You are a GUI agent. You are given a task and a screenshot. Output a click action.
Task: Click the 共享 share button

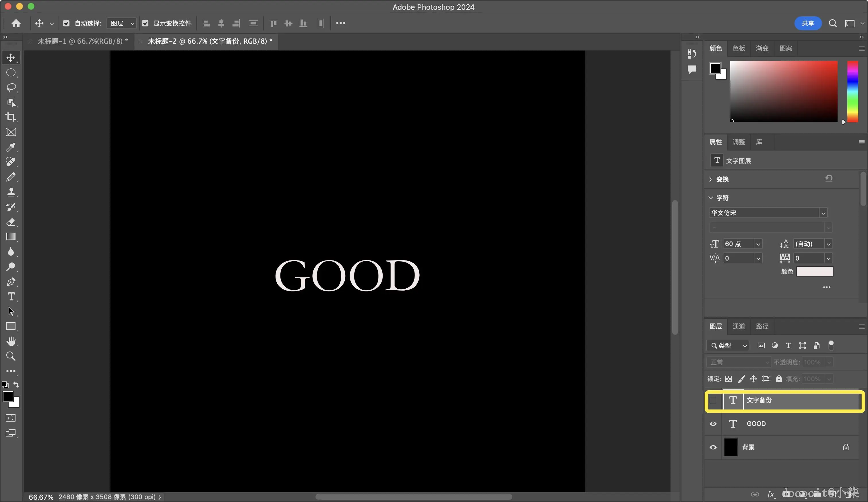point(808,24)
